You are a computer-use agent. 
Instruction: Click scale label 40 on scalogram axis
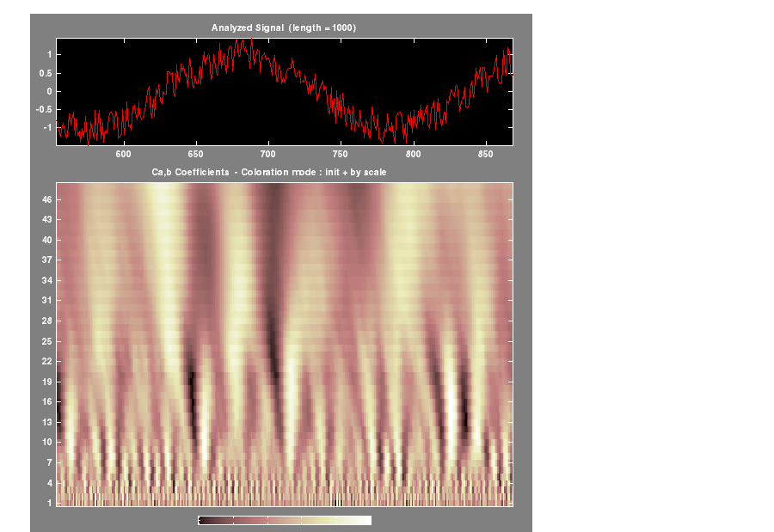point(47,240)
